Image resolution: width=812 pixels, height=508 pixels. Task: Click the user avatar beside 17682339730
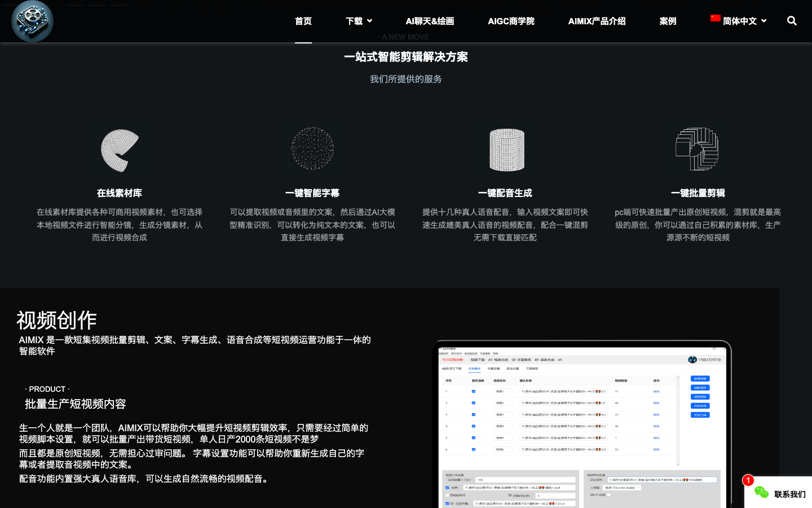tap(692, 360)
